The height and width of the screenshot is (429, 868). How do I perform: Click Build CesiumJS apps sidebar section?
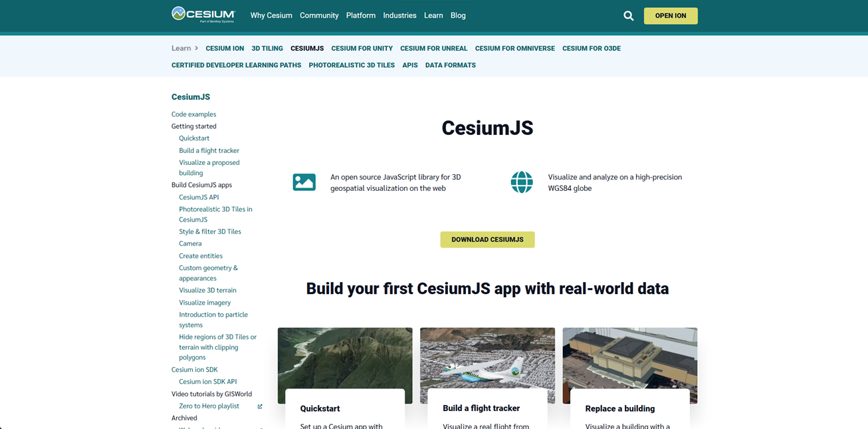[201, 185]
